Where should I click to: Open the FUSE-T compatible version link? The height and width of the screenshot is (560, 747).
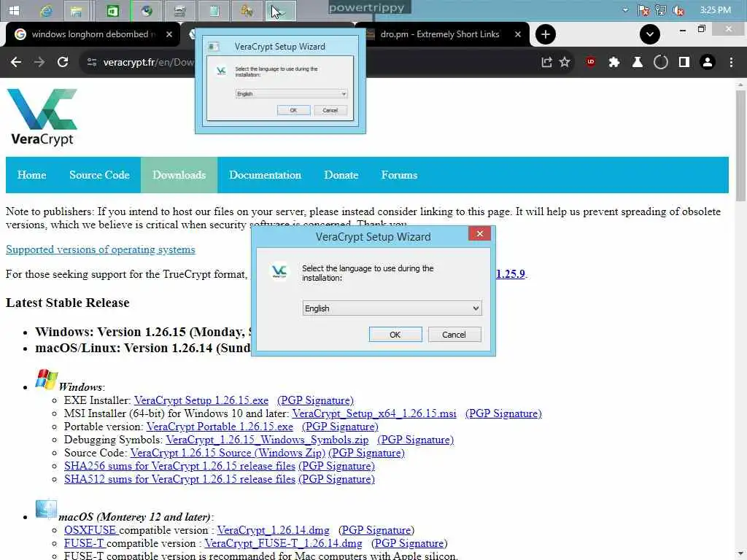click(x=85, y=542)
